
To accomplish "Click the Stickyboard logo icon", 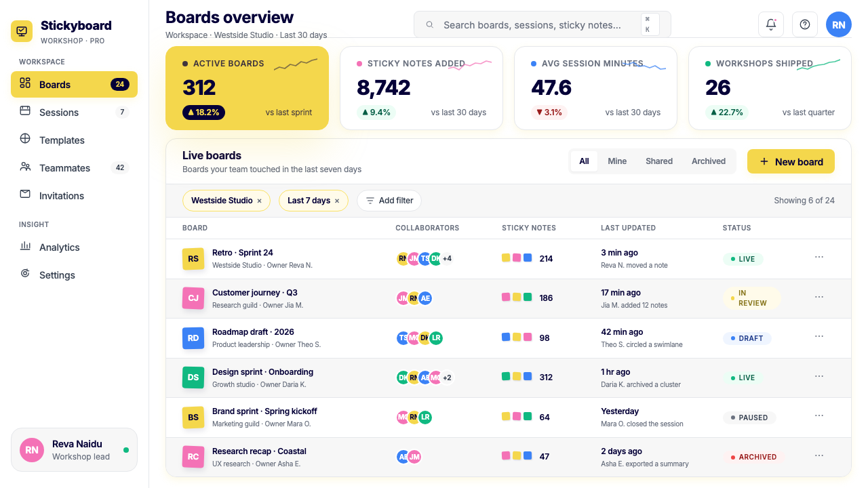I will [x=22, y=31].
